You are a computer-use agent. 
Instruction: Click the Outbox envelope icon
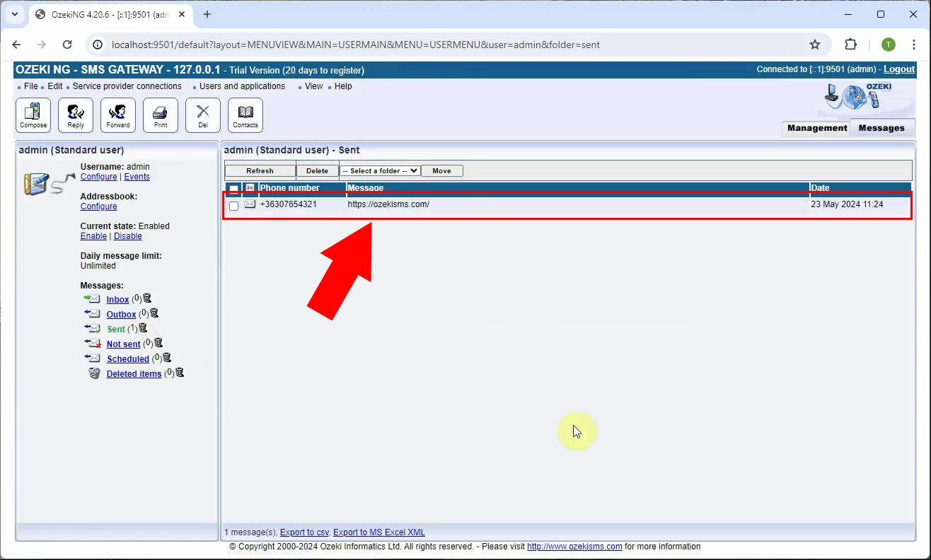pos(93,314)
